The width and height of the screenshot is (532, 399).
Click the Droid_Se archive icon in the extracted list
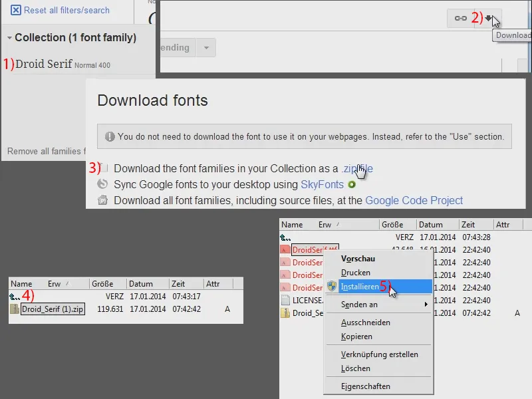[285, 313]
